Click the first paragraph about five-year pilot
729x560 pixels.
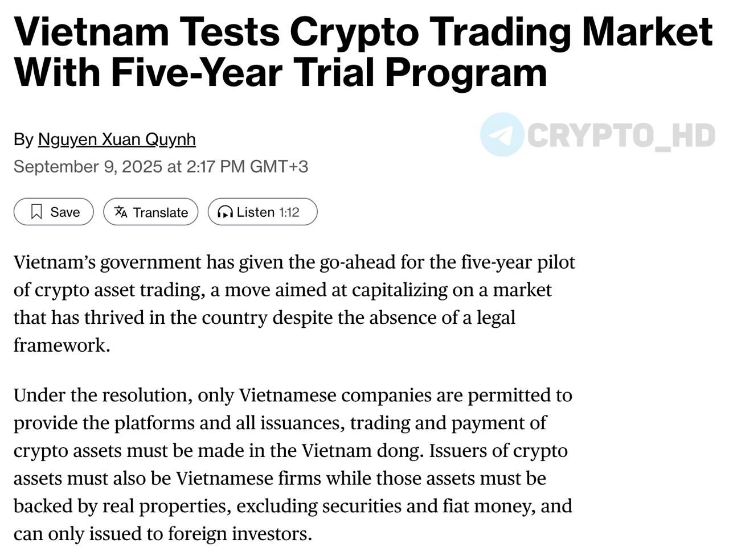(x=294, y=303)
